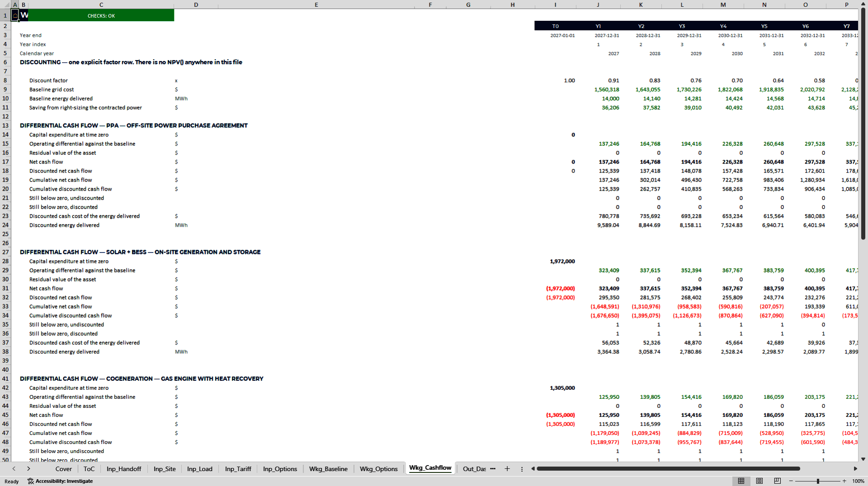Select column C header
This screenshot has width=868, height=486.
point(101,5)
